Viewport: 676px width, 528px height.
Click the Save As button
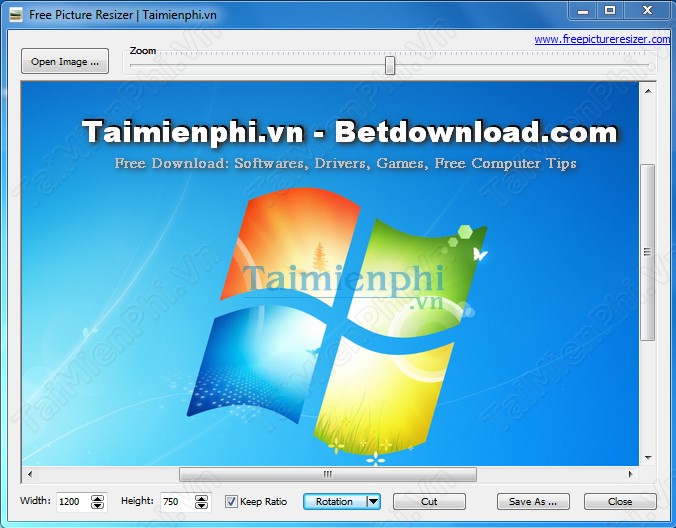point(533,502)
